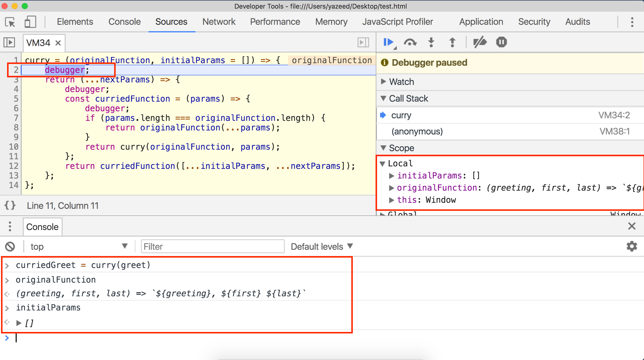The height and width of the screenshot is (360, 644).
Task: Open console settings gear
Action: pyautogui.click(x=631, y=246)
